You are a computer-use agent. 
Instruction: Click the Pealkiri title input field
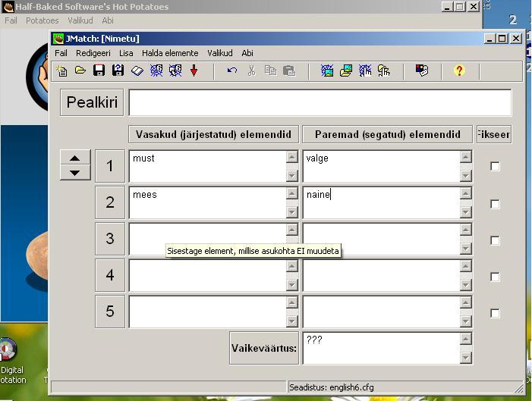click(320, 102)
